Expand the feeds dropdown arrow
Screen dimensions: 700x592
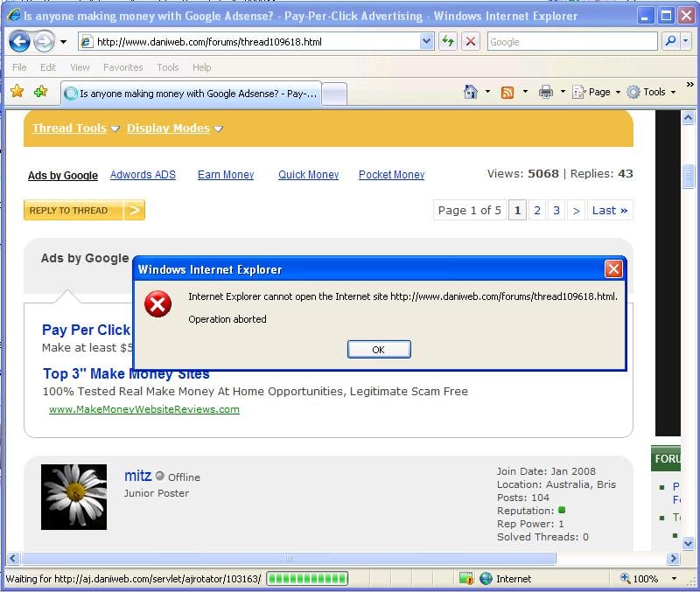[x=526, y=92]
